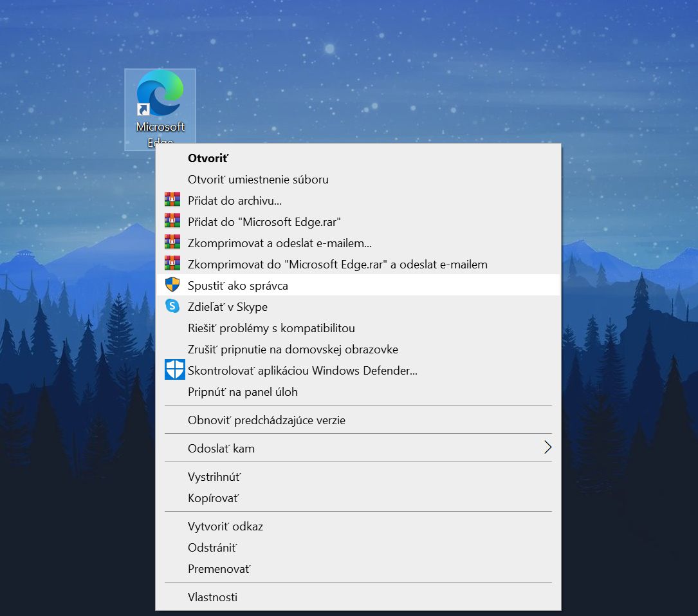Select 'Odstrániť' to delete the shortcut
The height and width of the screenshot is (616, 698).
pyautogui.click(x=358, y=548)
